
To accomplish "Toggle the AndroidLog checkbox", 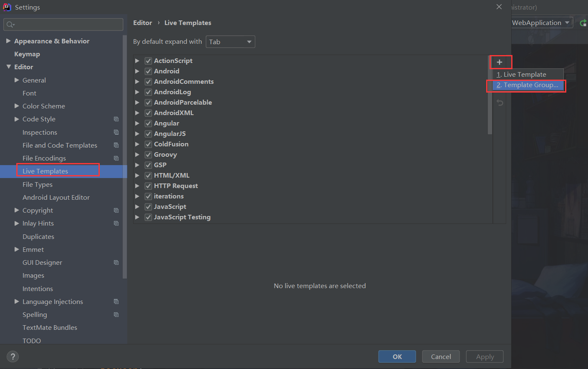I will coord(148,92).
